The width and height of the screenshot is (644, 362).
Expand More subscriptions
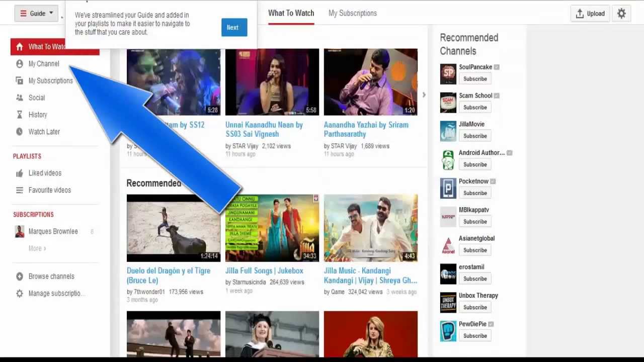(x=37, y=248)
